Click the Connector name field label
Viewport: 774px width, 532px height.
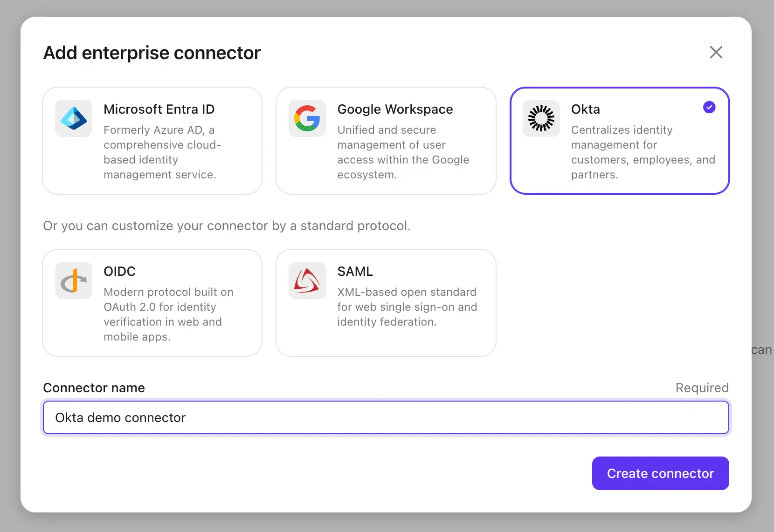pos(93,387)
